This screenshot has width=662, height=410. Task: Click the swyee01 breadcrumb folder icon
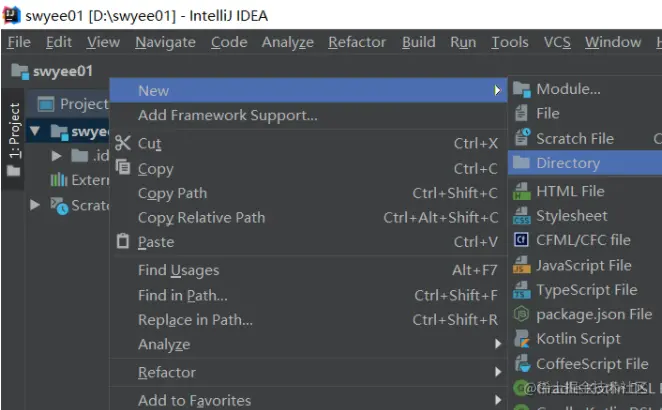click(20, 71)
